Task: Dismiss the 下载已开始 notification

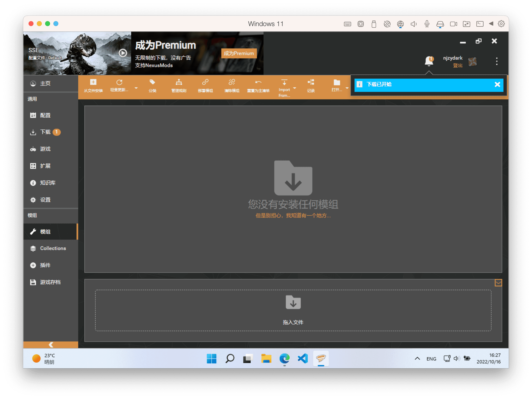Action: [x=497, y=84]
